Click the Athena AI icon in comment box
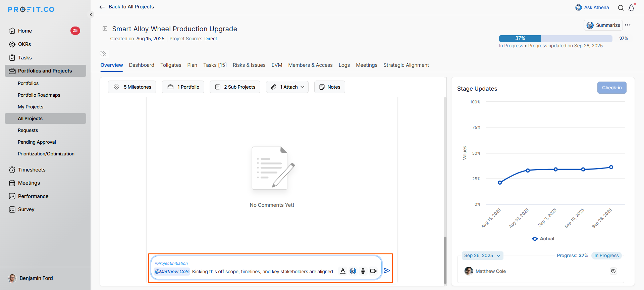 (353, 271)
